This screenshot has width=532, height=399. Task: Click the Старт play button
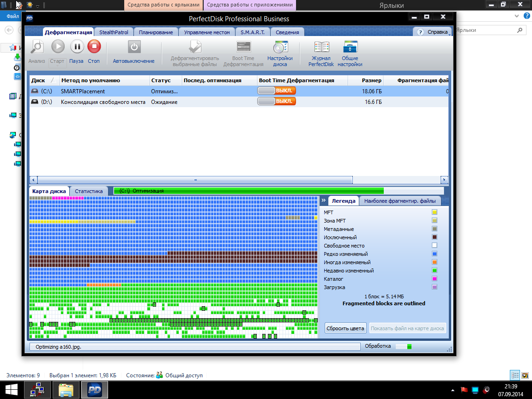point(58,47)
